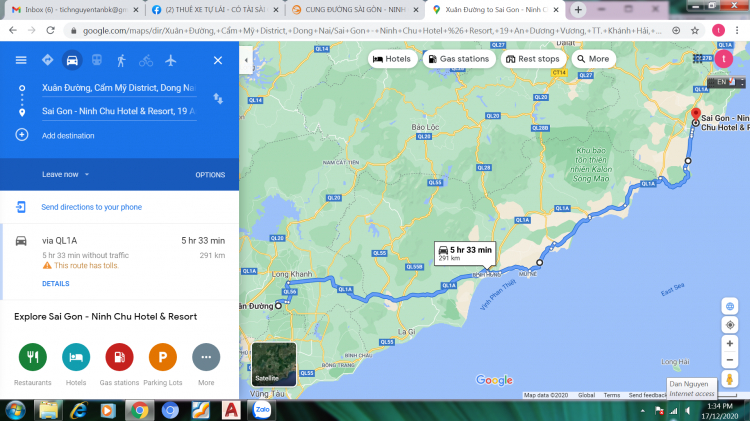Open AutoCAD from taskbar

click(231, 410)
